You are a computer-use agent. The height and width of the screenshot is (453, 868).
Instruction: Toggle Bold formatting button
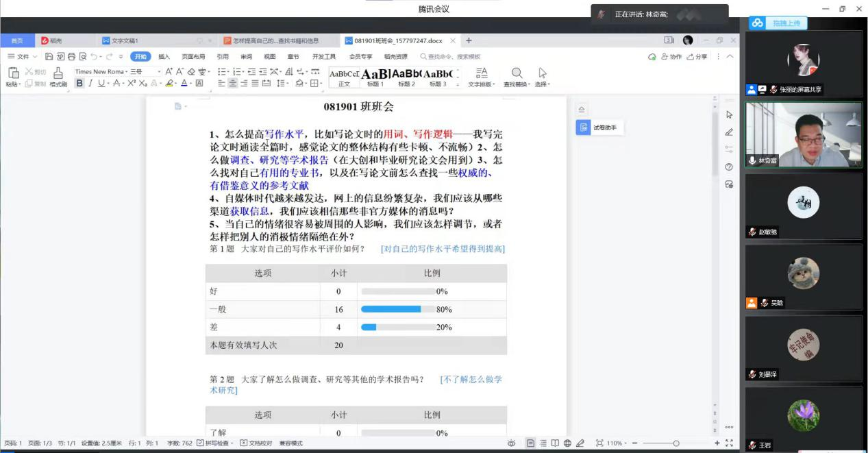(x=79, y=84)
